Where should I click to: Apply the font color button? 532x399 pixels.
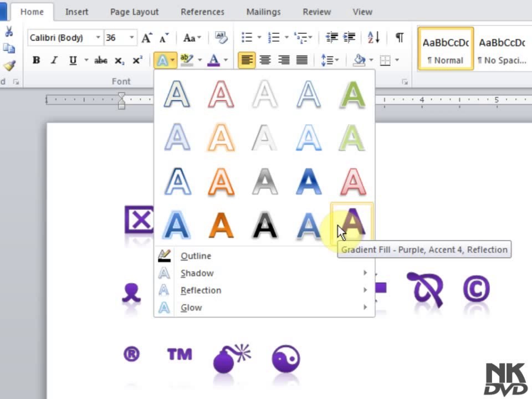pyautogui.click(x=213, y=60)
